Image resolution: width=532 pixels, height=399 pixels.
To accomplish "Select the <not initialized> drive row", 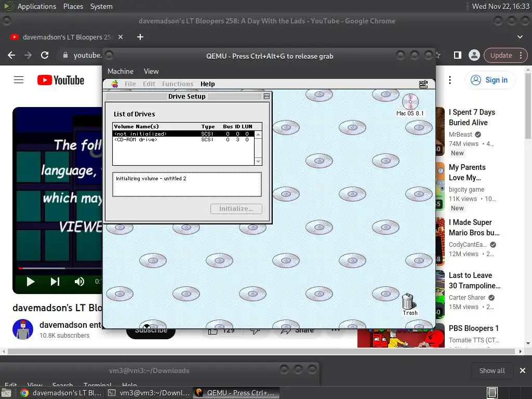I will pos(183,134).
